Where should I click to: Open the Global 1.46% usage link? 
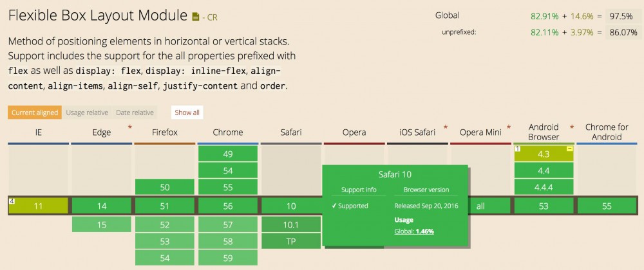(414, 230)
